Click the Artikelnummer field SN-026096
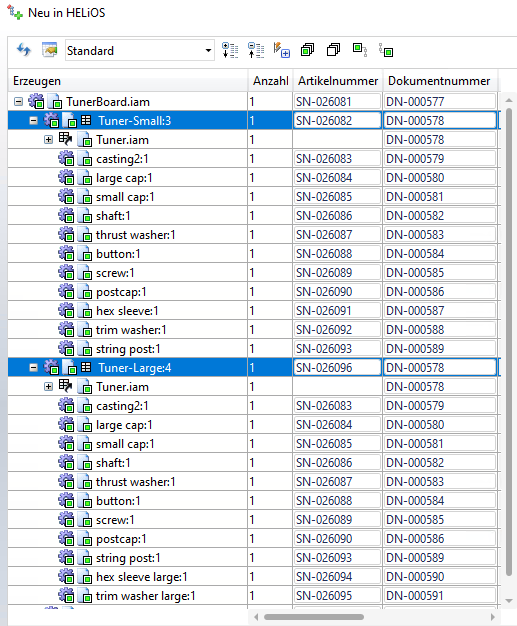517x626 pixels. (x=337, y=368)
